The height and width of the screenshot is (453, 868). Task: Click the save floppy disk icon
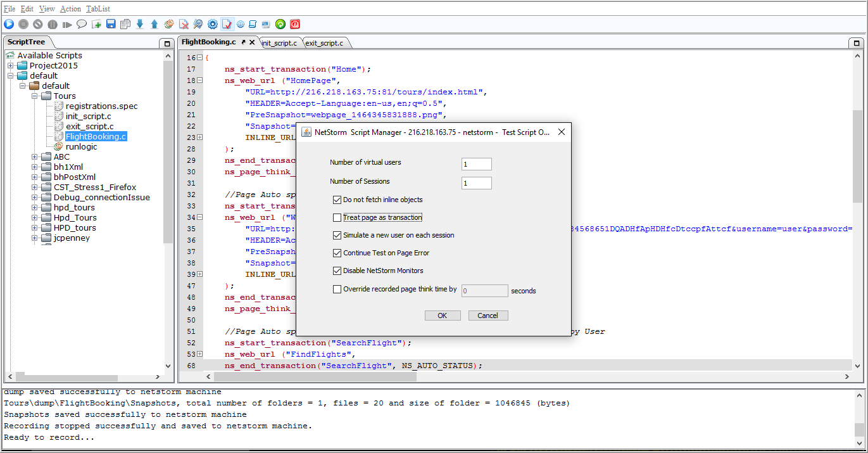[111, 24]
